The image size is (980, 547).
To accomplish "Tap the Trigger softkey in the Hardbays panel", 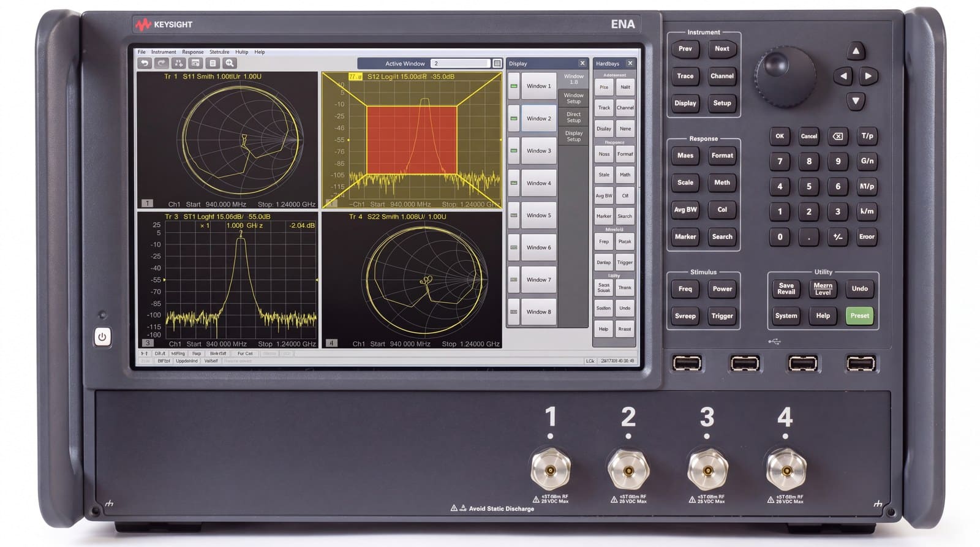I will point(625,262).
